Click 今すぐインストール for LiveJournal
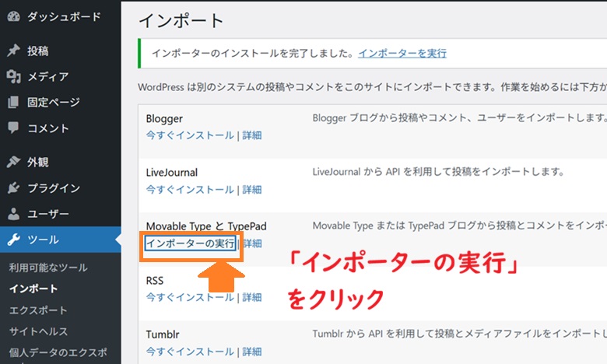The height and width of the screenshot is (364, 607). [190, 189]
